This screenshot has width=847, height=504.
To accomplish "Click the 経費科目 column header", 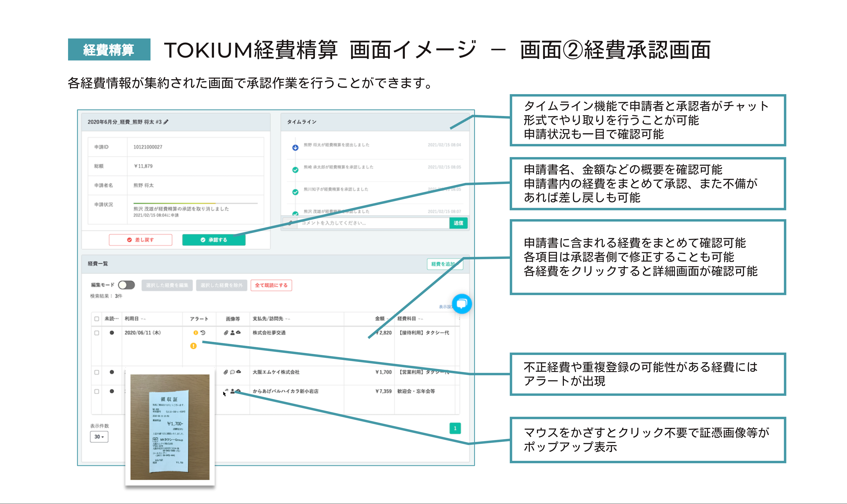I will point(407,319).
